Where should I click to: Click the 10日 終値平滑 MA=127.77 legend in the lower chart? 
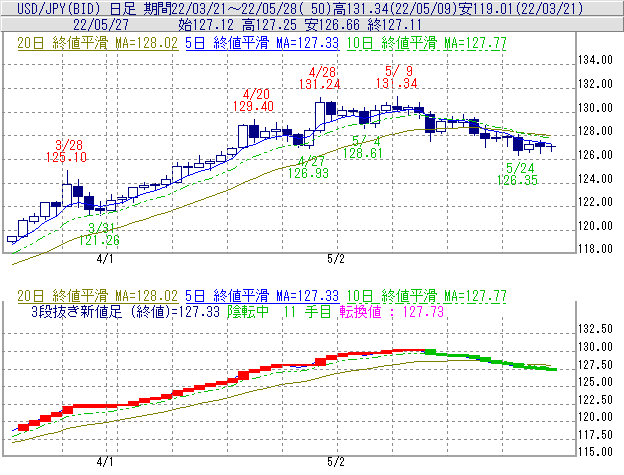click(427, 296)
